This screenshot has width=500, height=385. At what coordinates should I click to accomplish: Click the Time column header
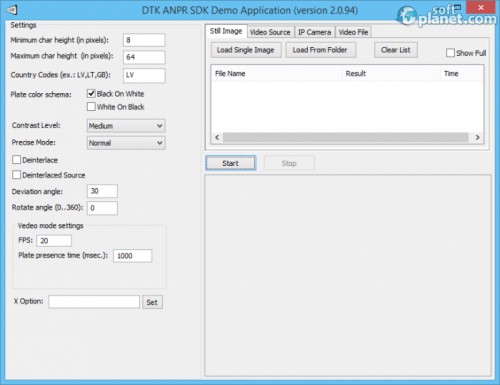(462, 74)
